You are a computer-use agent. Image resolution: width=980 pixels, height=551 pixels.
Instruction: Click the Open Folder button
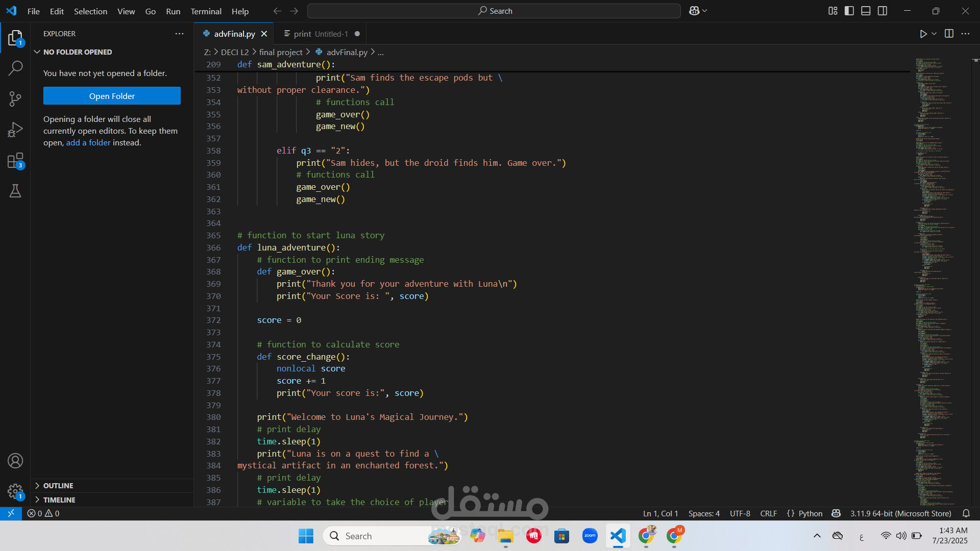pos(112,96)
